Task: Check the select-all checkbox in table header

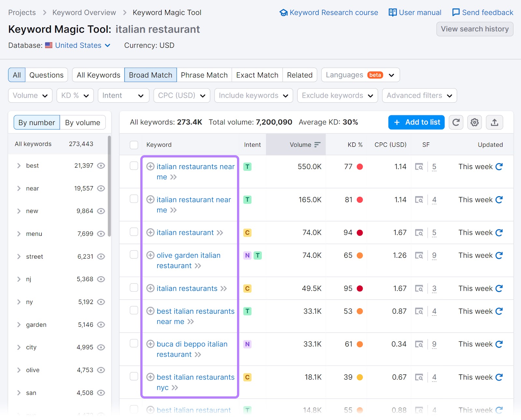Action: [x=134, y=145]
